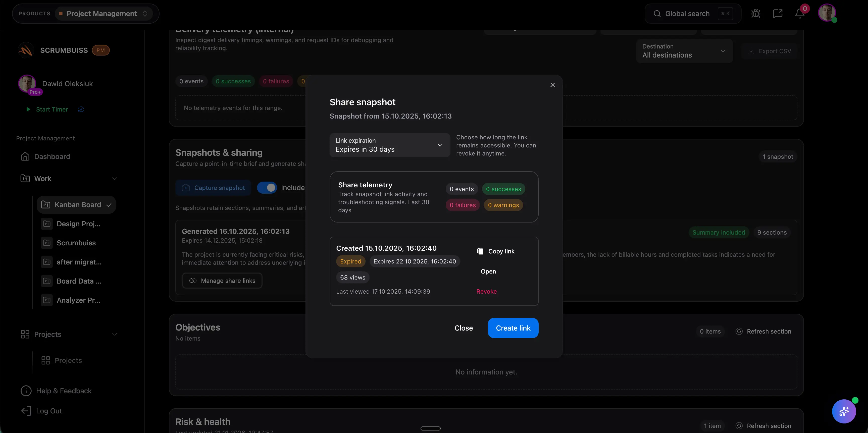Open the Dashboard menu item

pos(52,156)
